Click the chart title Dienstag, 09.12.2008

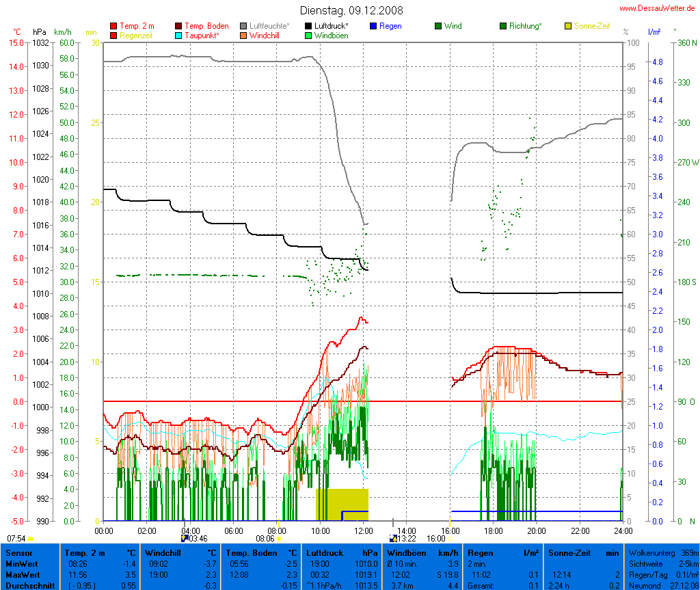[351, 10]
